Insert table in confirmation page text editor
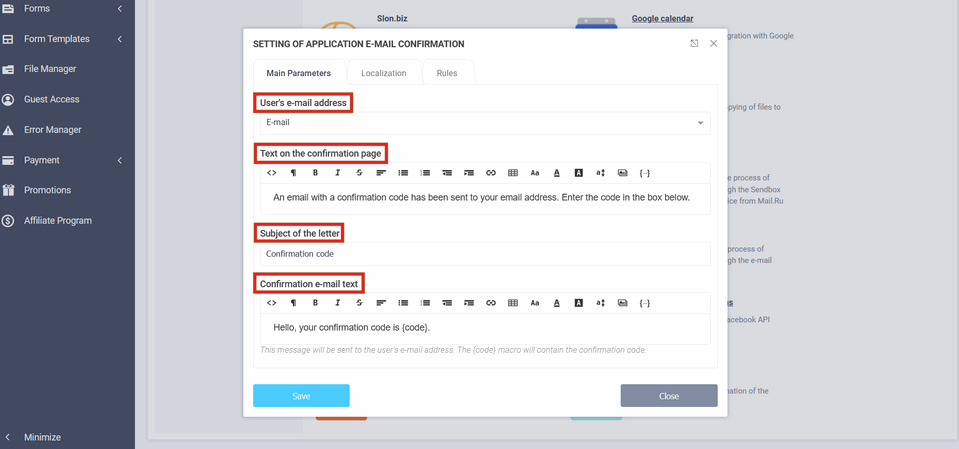 (x=513, y=173)
